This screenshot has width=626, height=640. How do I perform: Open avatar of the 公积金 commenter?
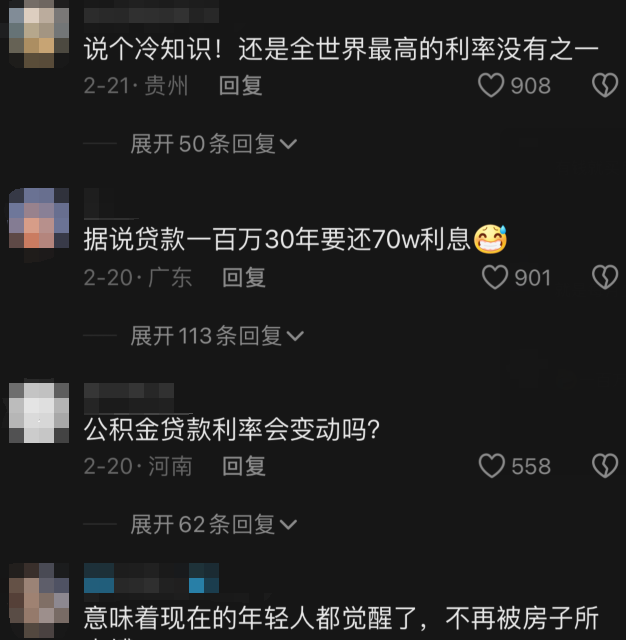[x=39, y=413]
